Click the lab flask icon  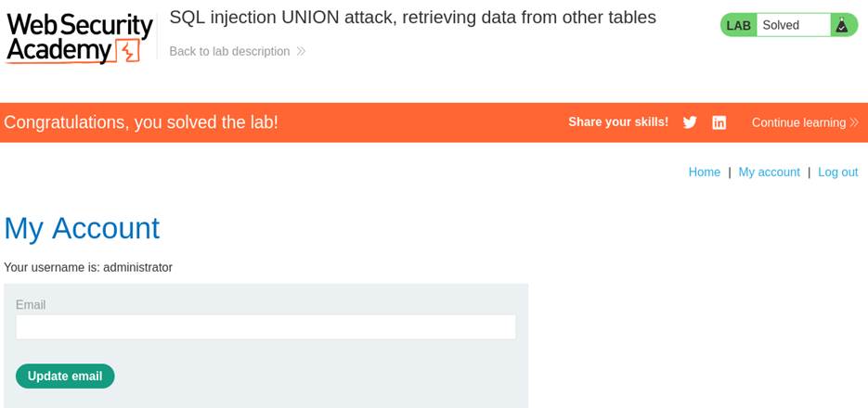(x=842, y=25)
